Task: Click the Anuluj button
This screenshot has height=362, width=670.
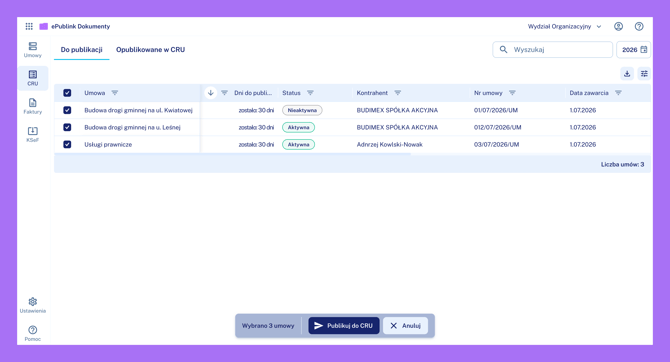Action: [x=406, y=326]
